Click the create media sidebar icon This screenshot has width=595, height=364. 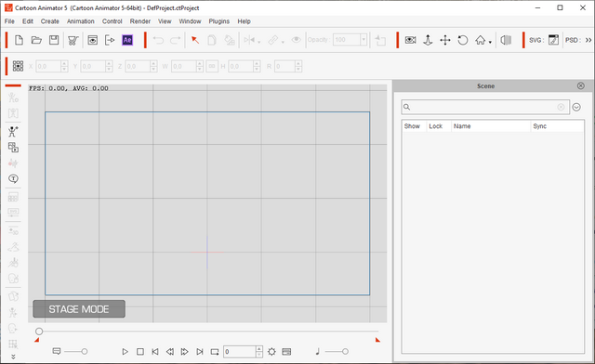[x=13, y=147]
